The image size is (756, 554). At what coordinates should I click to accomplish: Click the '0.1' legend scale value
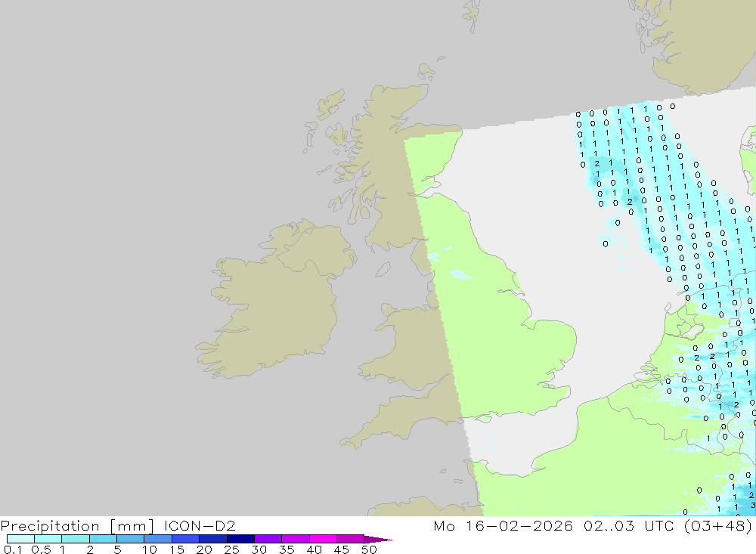(13, 549)
